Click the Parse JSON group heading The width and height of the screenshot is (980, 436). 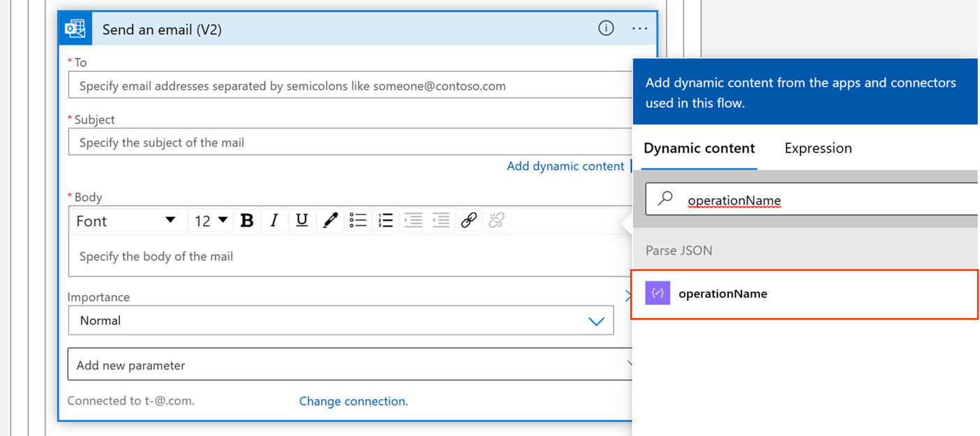coord(678,250)
